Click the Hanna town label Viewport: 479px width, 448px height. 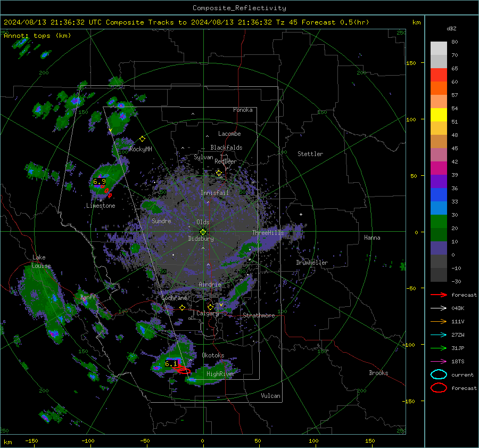[372, 238]
